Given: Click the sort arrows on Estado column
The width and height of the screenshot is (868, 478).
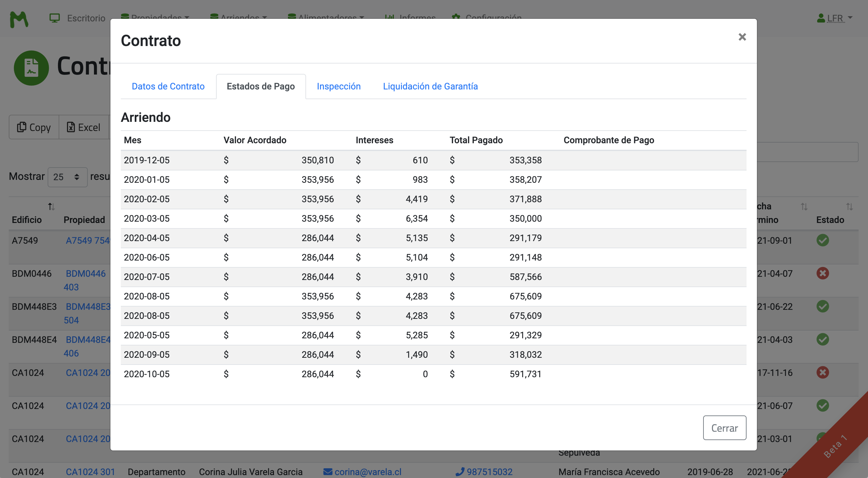Looking at the screenshot, I should tap(849, 206).
